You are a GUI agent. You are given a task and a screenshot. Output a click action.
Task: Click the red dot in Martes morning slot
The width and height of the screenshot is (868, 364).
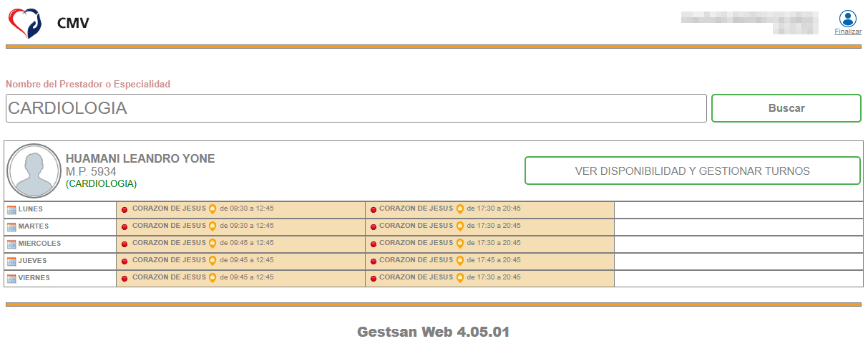pyautogui.click(x=125, y=227)
